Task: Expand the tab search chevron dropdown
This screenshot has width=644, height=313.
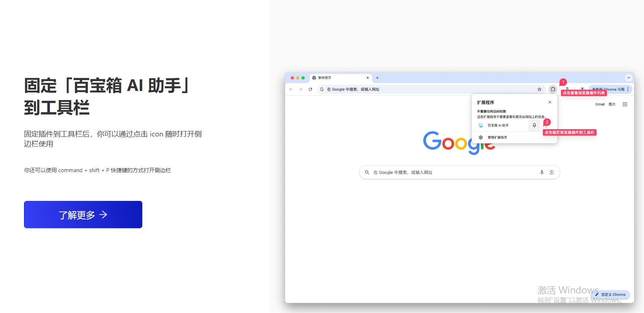Action: click(628, 78)
